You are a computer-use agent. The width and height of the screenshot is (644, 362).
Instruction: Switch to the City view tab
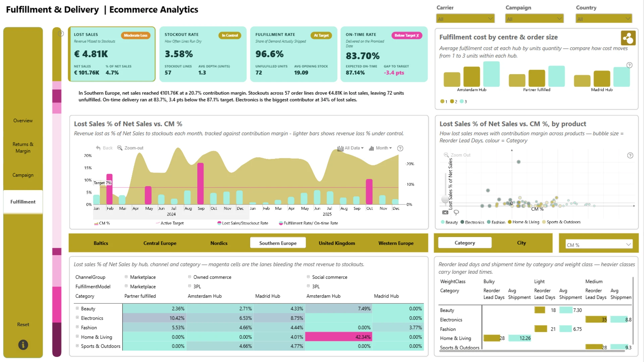(x=522, y=243)
